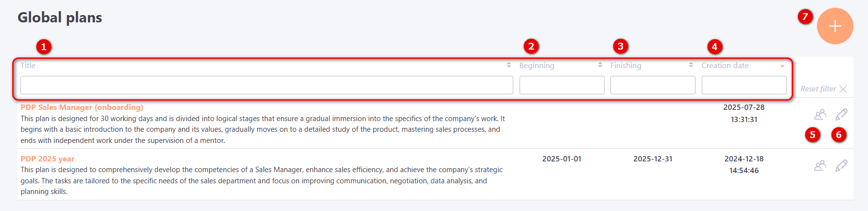Focus the Beginning date filter field
The width and height of the screenshot is (868, 211).
pyautogui.click(x=562, y=85)
